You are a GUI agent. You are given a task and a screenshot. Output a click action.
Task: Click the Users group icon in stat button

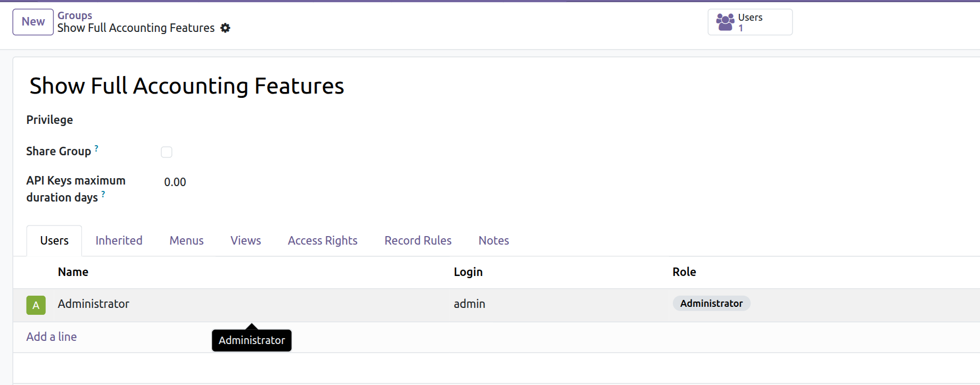725,22
